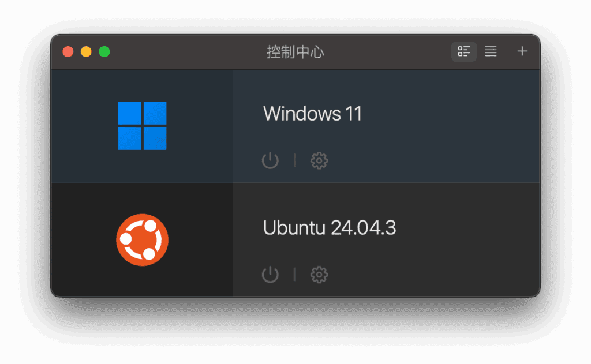Image resolution: width=591 pixels, height=364 pixels.
Task: Start the Ubuntu 24.04.3 virtual machine
Action: point(271,275)
